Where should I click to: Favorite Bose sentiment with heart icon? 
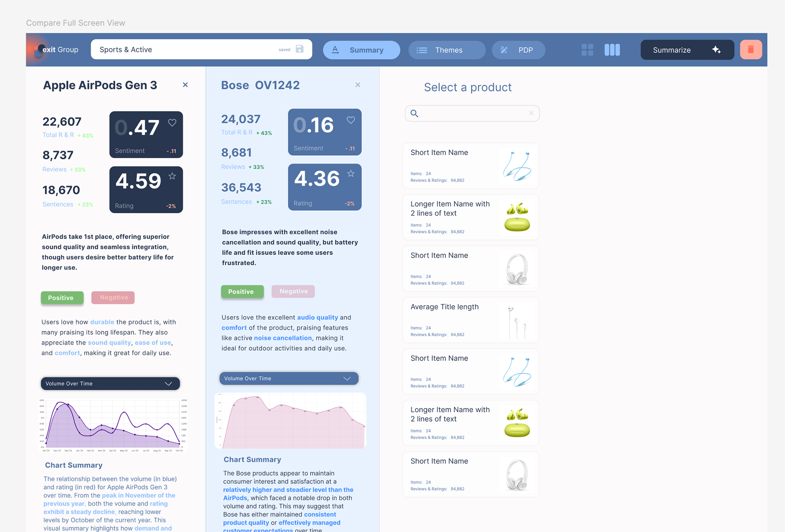[351, 120]
